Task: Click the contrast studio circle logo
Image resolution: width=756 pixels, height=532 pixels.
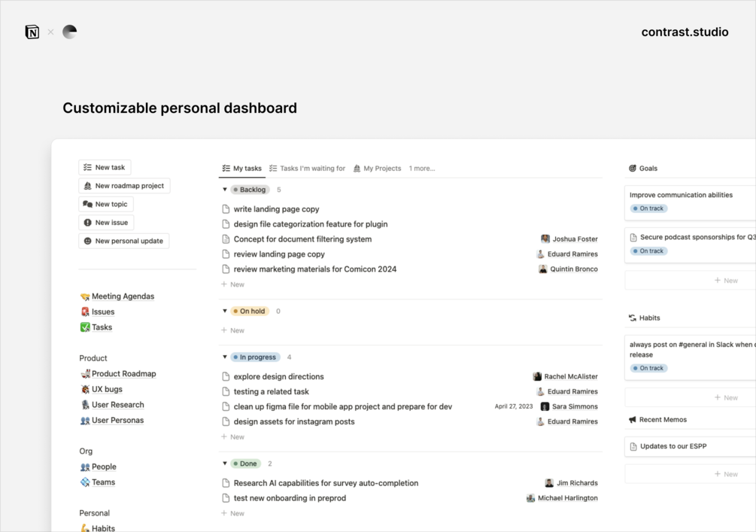Action: [69, 32]
